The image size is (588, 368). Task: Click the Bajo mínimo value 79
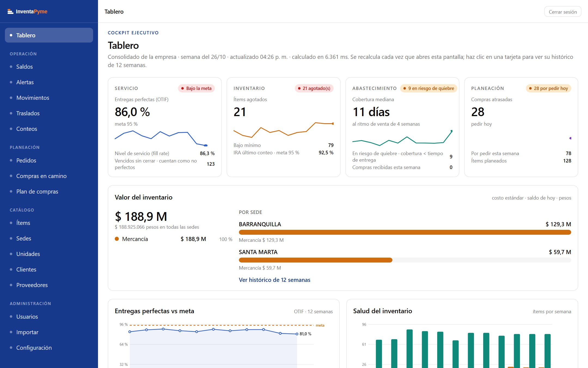331,145
